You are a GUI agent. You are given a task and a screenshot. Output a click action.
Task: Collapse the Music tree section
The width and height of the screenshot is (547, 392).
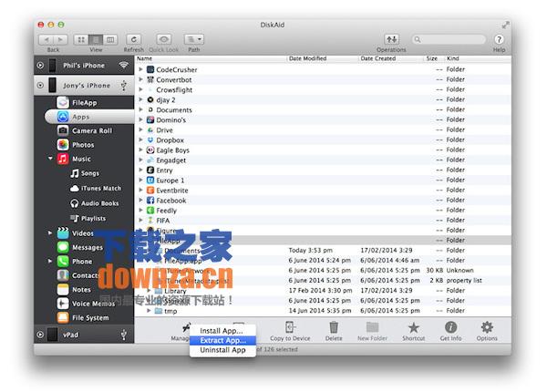(x=50, y=159)
